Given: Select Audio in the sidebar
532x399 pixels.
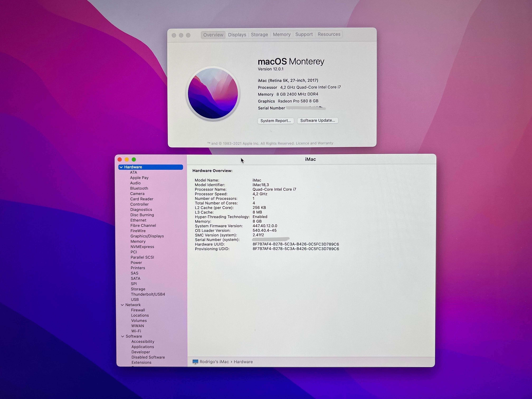Looking at the screenshot, I should pos(135,183).
